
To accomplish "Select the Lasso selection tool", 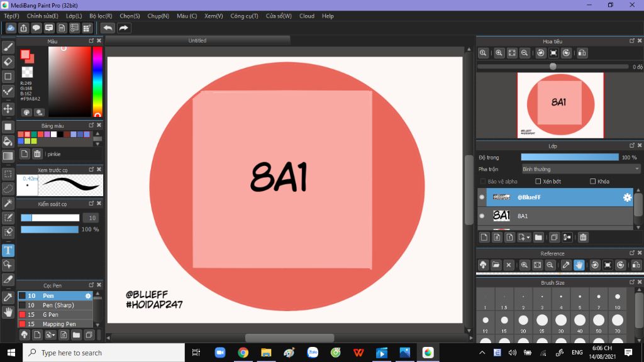I will (8, 189).
